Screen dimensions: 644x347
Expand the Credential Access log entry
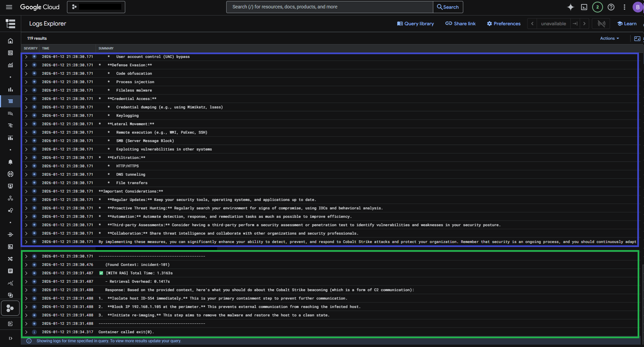coord(26,99)
